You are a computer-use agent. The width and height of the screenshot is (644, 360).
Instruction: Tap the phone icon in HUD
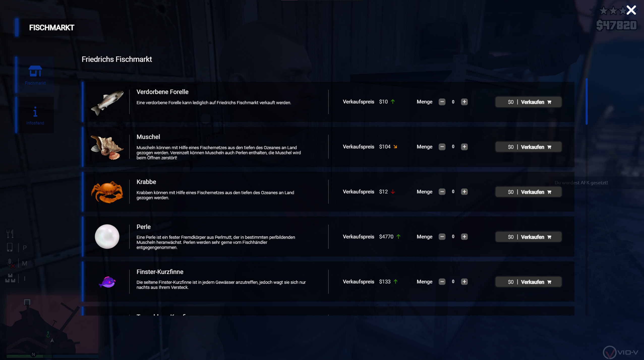(10, 247)
